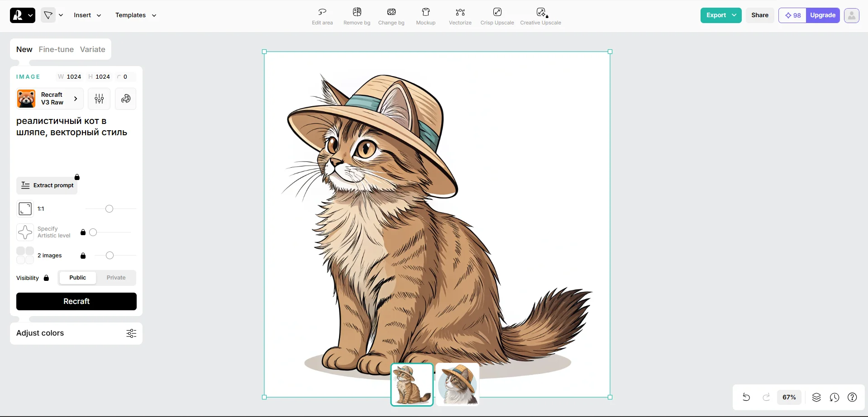Open the 67% zoom level control
The width and height of the screenshot is (868, 417).
tap(789, 397)
